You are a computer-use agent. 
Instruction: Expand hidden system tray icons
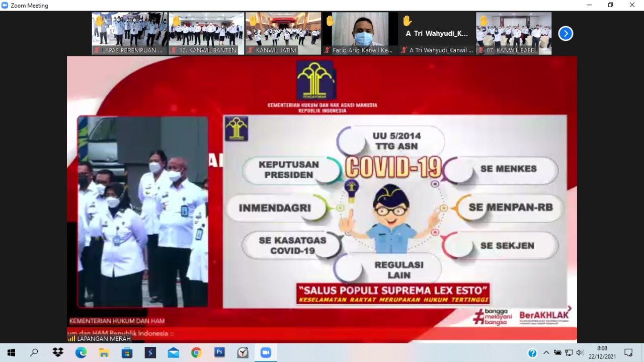coord(546,352)
